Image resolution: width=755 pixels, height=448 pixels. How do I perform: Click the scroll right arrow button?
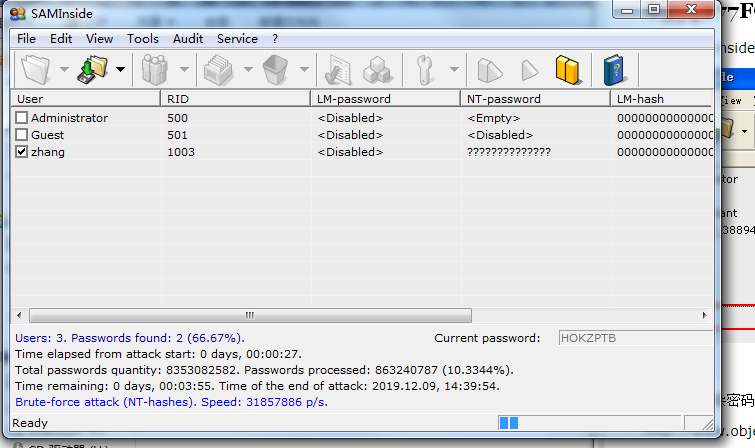coord(704,316)
